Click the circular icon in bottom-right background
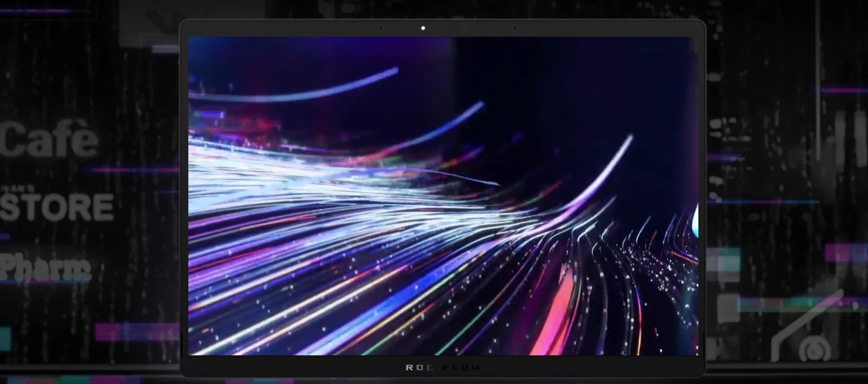This screenshot has width=868, height=384. pyautogui.click(x=811, y=351)
